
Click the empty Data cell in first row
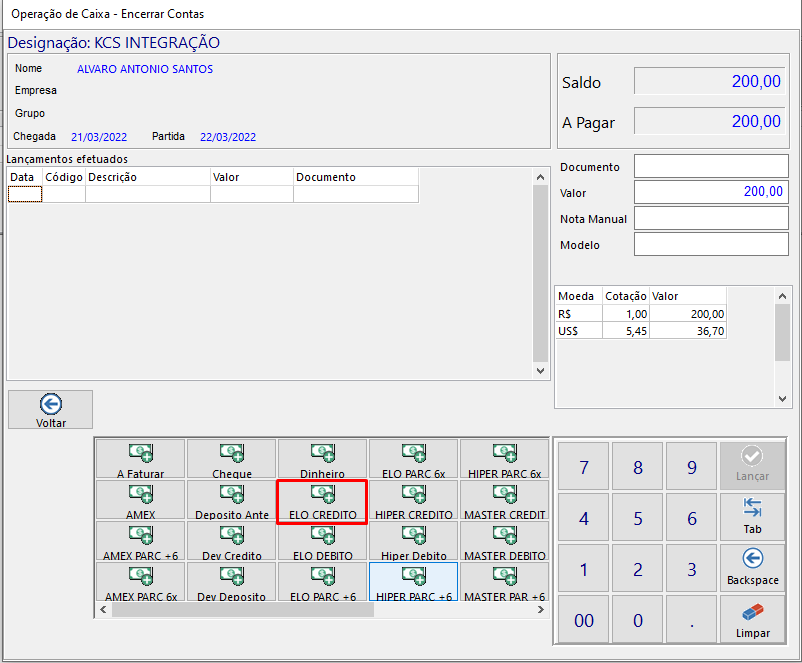[x=25, y=194]
